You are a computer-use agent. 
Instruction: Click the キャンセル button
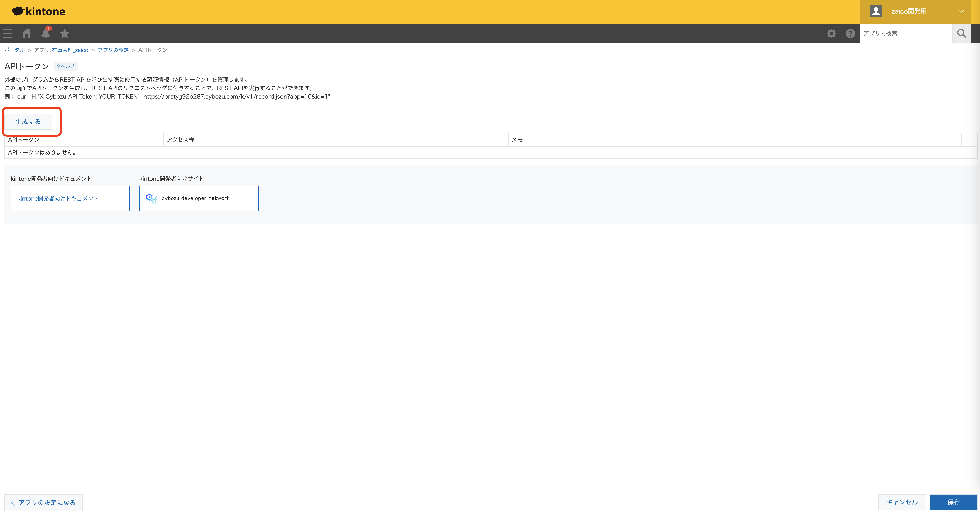(x=902, y=502)
